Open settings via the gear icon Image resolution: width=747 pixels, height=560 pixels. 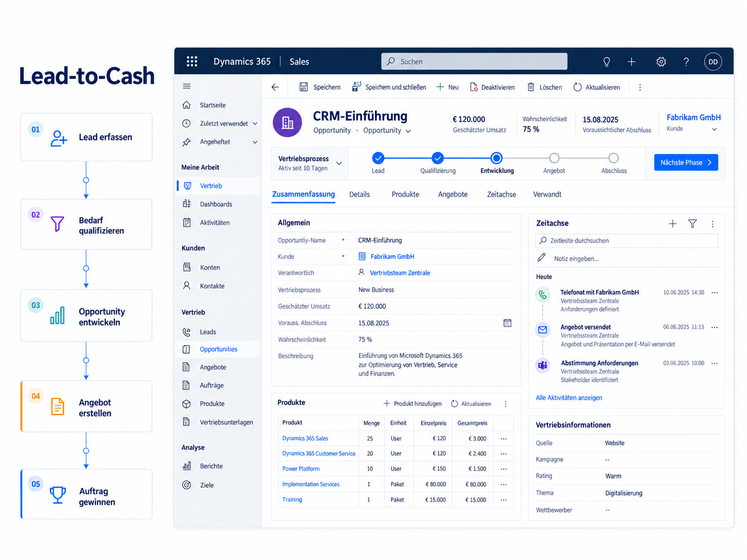661,62
